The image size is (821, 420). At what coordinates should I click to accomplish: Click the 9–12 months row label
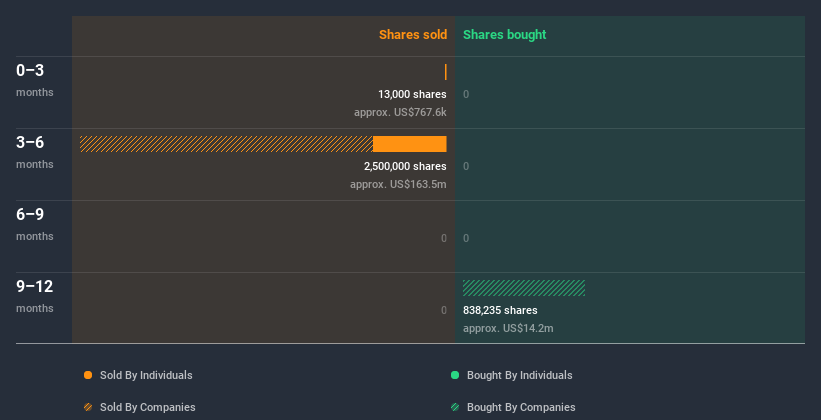click(35, 296)
